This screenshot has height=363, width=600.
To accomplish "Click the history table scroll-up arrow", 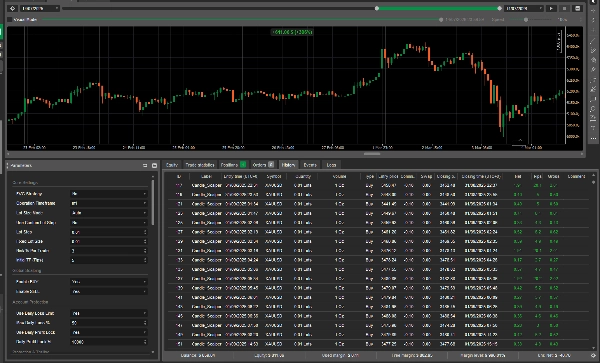I will pyautogui.click(x=593, y=174).
